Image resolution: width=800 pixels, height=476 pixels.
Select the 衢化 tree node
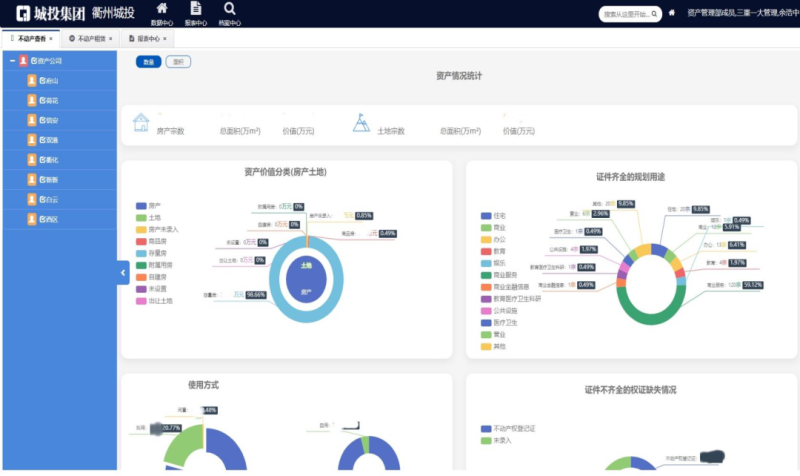(49, 160)
